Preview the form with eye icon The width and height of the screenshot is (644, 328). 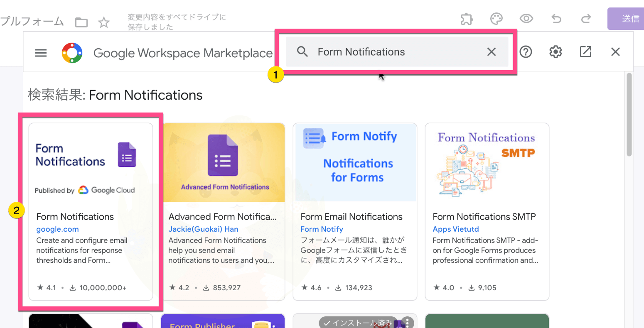(x=526, y=19)
